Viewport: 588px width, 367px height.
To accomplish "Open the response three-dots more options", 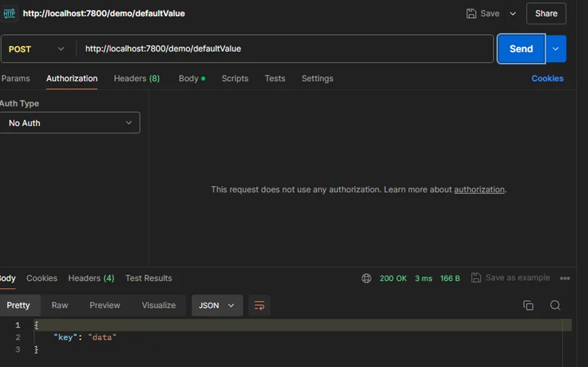I will pos(565,278).
